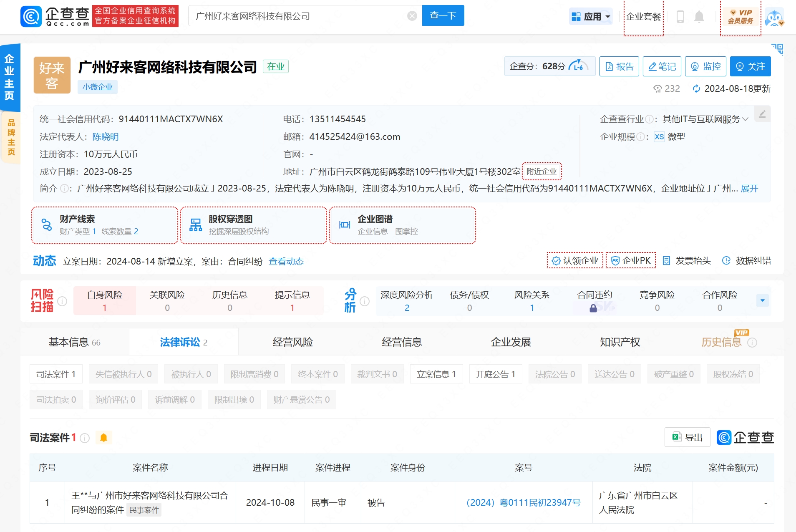Expand the analysis panel dropdown arrow

(763, 300)
